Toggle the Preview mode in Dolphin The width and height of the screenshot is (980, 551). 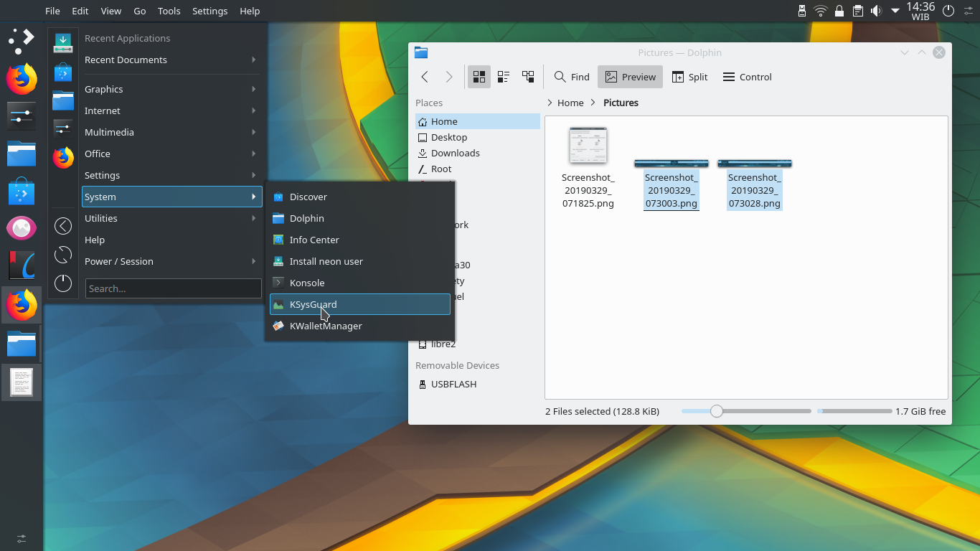630,77
